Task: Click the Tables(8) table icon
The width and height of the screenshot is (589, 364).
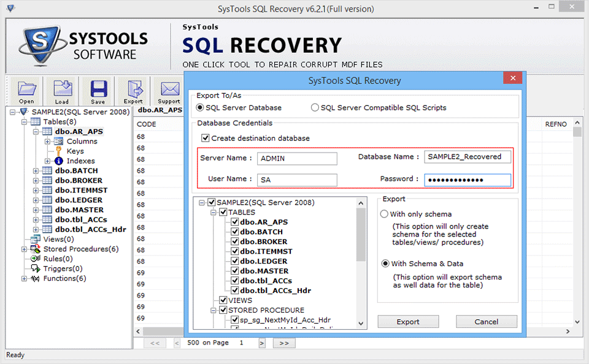Action: 36,121
